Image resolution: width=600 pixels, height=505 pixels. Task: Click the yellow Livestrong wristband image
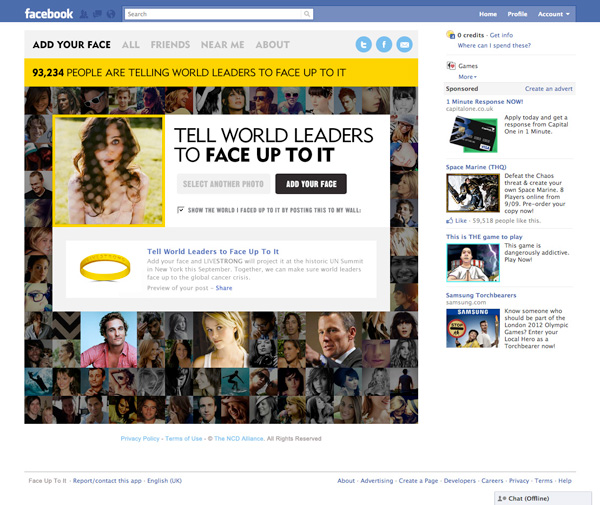coord(105,267)
